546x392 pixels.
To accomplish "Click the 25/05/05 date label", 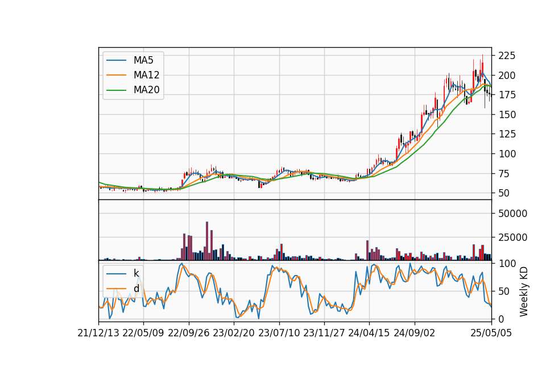I will [x=491, y=333].
